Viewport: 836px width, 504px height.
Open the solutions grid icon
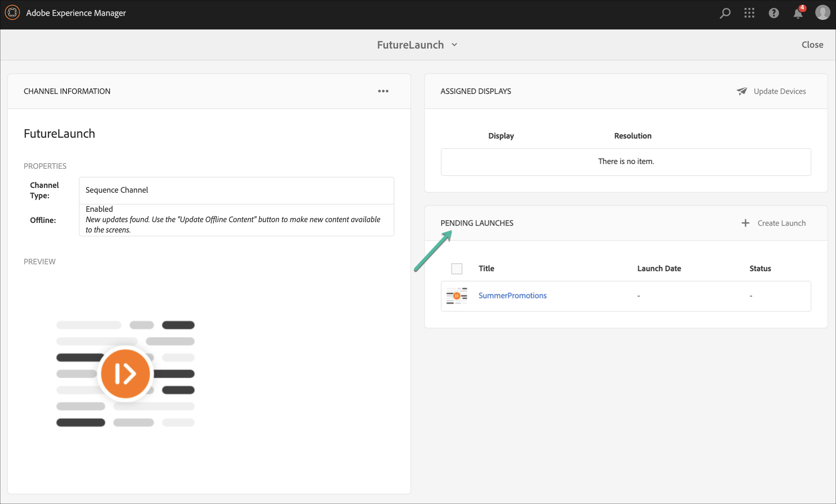[749, 13]
